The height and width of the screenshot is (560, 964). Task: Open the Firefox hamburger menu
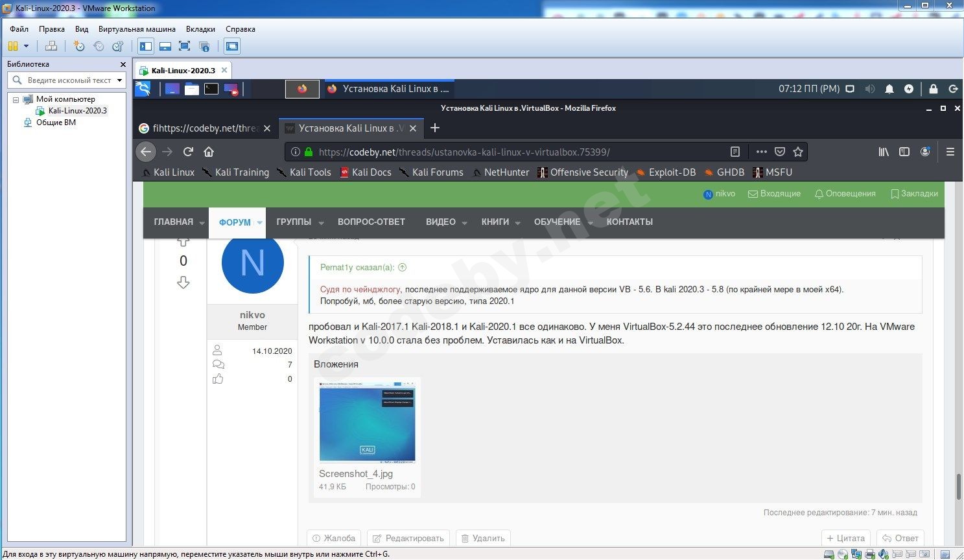pos(950,152)
